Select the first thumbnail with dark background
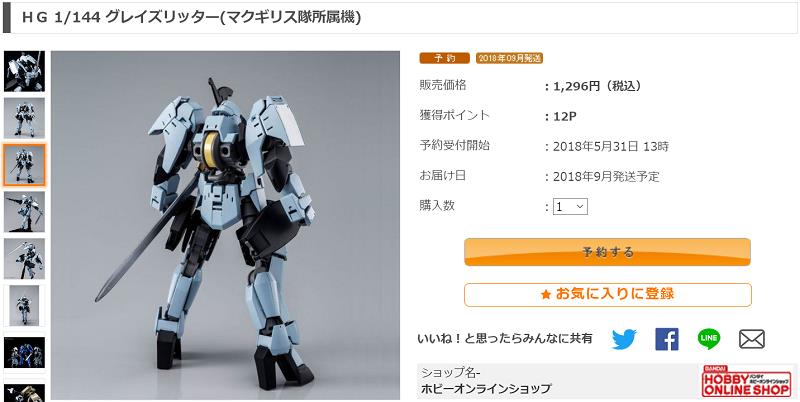 [24, 71]
